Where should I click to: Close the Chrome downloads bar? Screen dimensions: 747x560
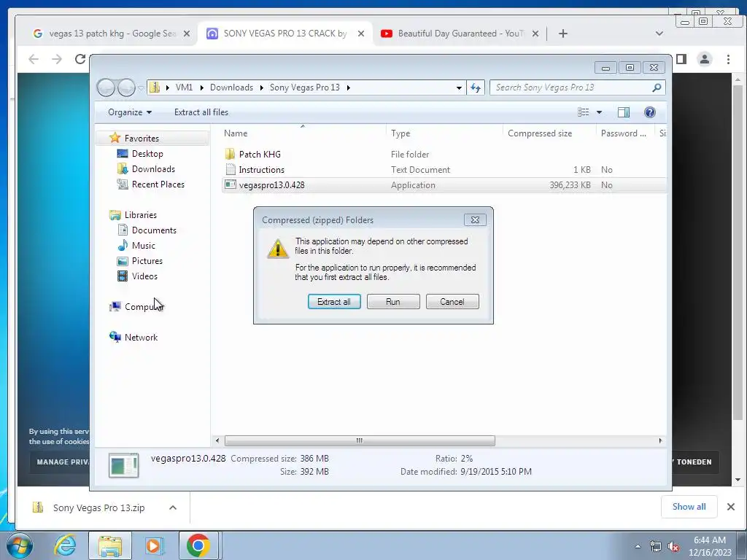pyautogui.click(x=731, y=507)
